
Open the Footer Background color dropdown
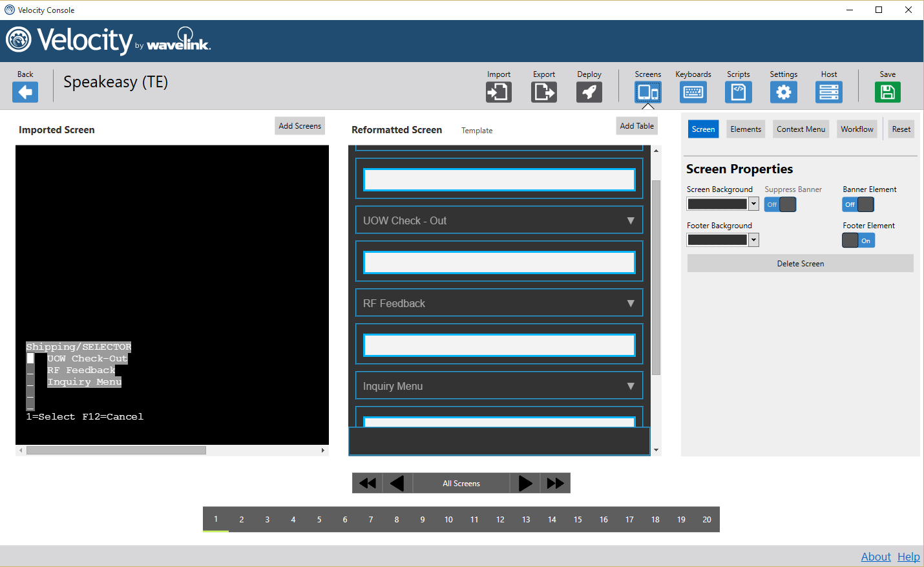[753, 240]
